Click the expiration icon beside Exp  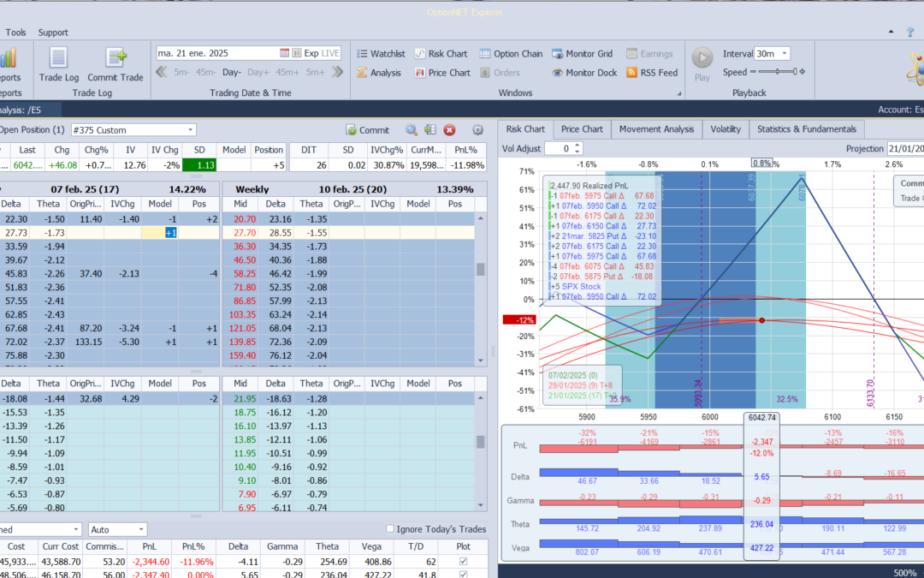pos(296,53)
